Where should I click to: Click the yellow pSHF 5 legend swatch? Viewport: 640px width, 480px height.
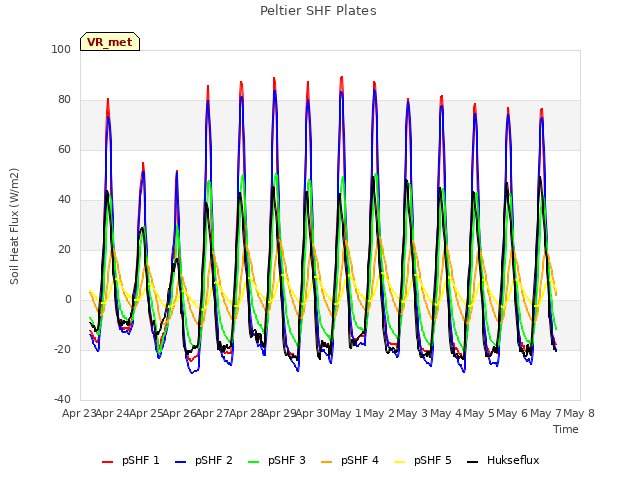pos(400,462)
